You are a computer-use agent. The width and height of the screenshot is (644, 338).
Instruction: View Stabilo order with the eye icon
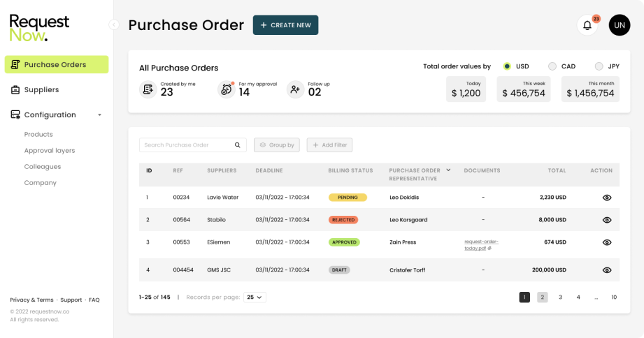607,220
